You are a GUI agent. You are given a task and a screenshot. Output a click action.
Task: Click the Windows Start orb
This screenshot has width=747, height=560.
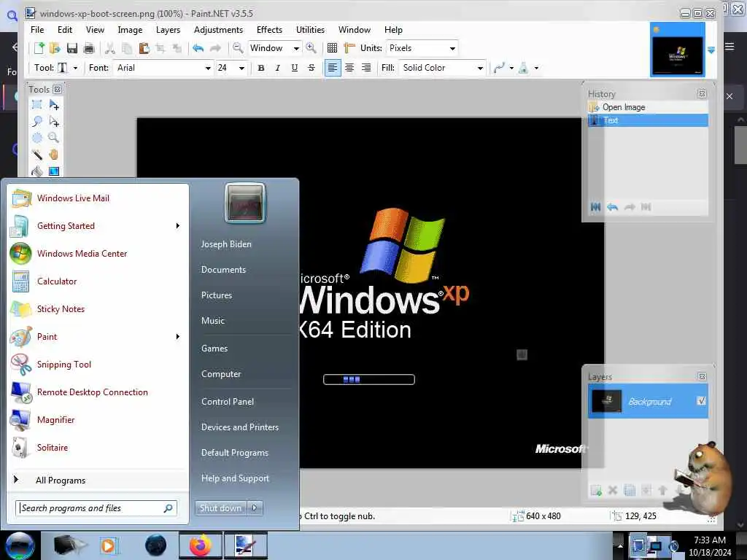coord(20,545)
